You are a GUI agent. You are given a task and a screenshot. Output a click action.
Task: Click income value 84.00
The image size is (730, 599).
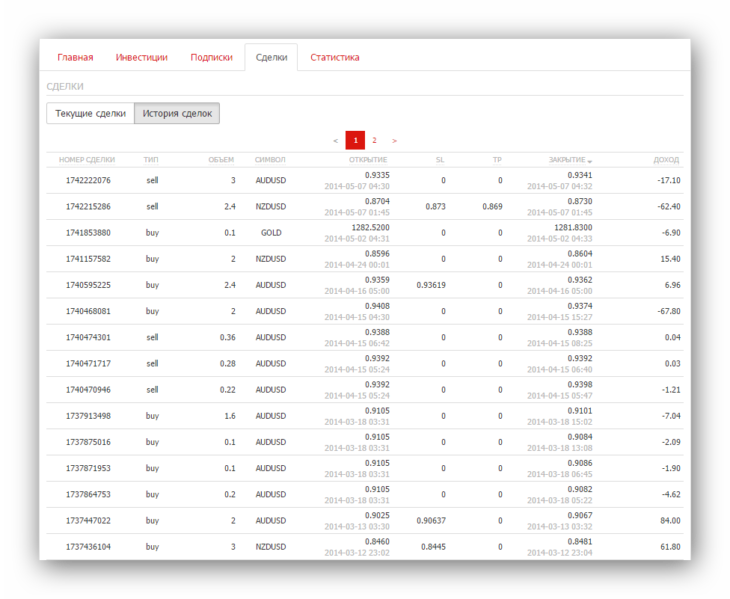[x=670, y=520]
